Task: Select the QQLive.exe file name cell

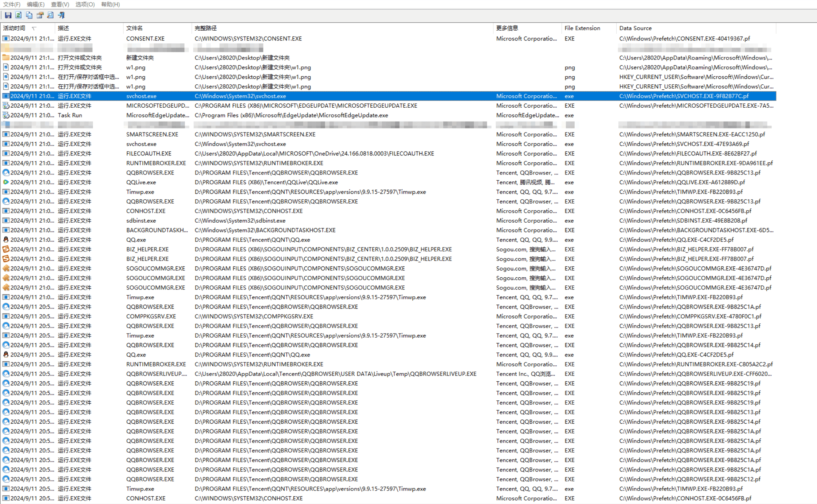Action: click(x=141, y=182)
